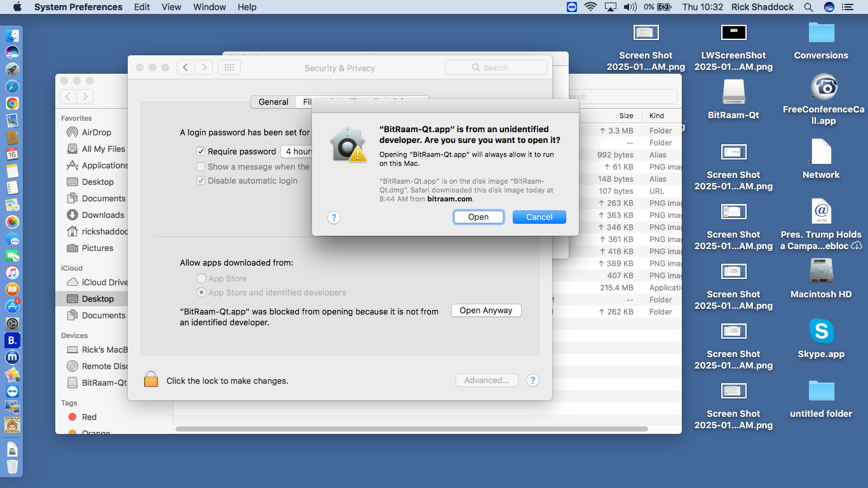Select Pictures in Finder sidebar
This screenshot has height=488, width=868.
pos(98,248)
